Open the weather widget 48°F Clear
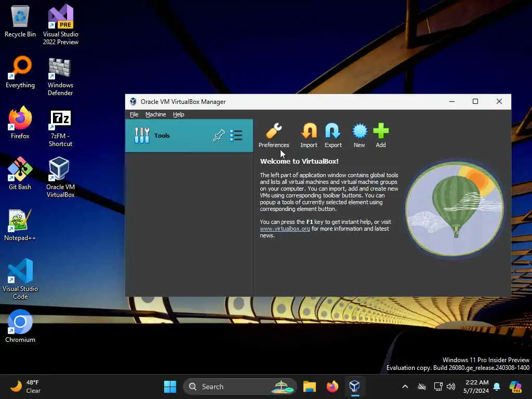The width and height of the screenshot is (532, 399). 26,387
